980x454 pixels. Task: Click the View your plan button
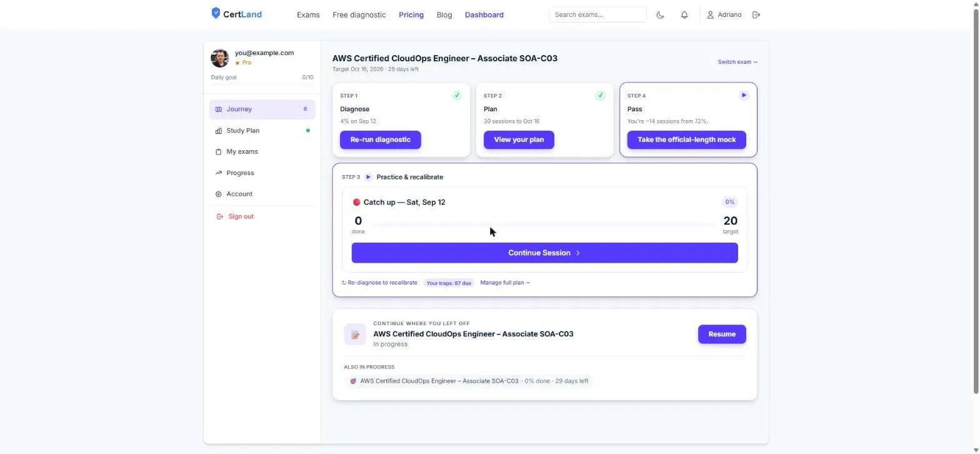click(x=519, y=139)
